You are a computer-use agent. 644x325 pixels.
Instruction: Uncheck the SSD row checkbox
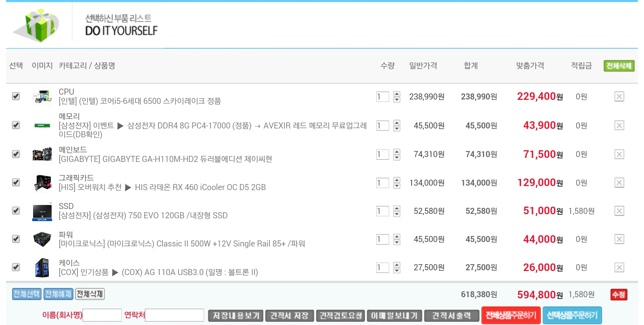16,211
